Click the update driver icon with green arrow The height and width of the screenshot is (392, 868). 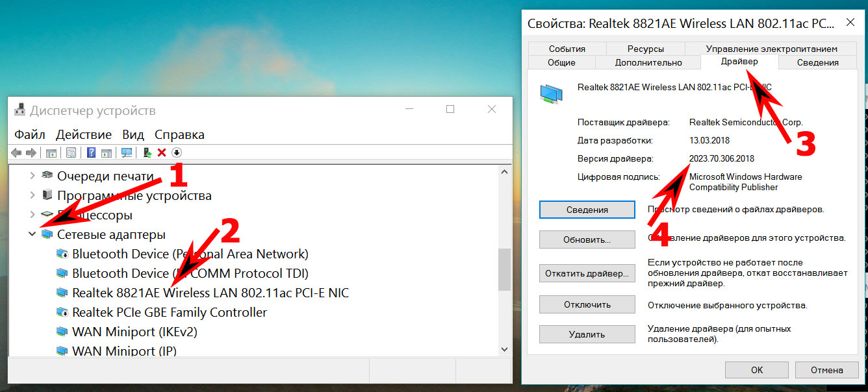click(147, 153)
